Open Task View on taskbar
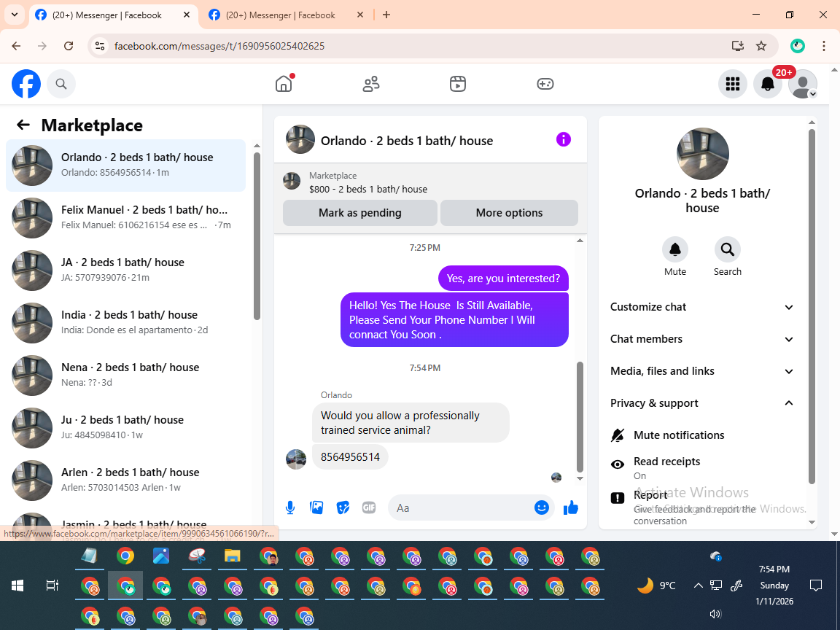Viewport: 840px width, 630px height. pos(52,586)
